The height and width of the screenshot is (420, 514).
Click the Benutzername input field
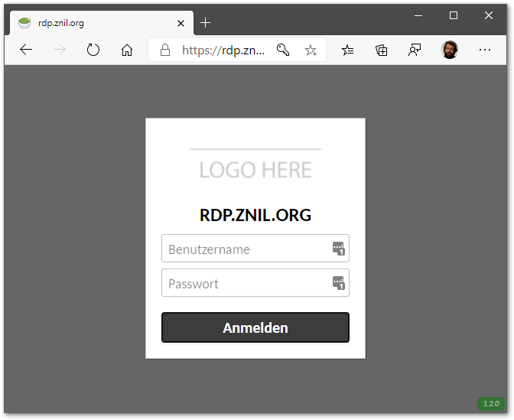(x=245, y=249)
